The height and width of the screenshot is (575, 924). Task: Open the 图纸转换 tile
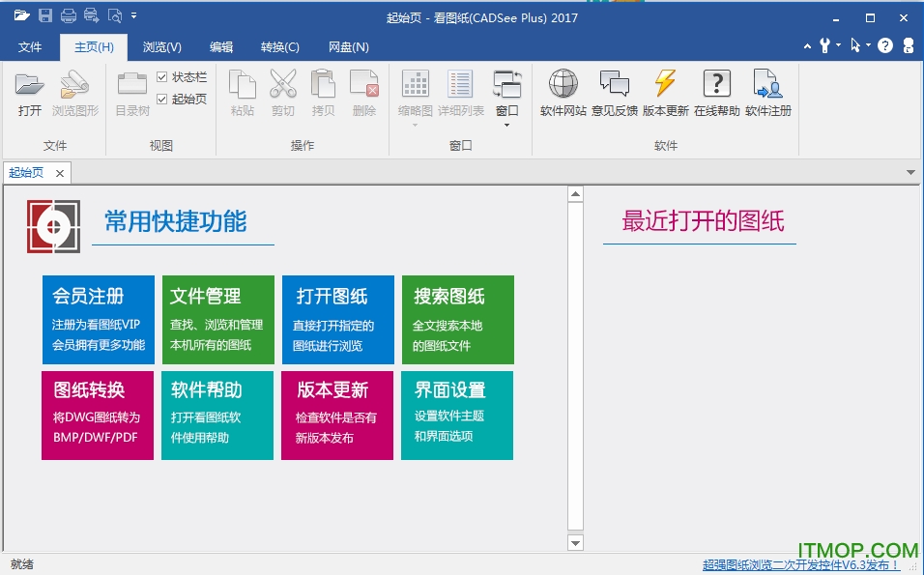(x=98, y=416)
